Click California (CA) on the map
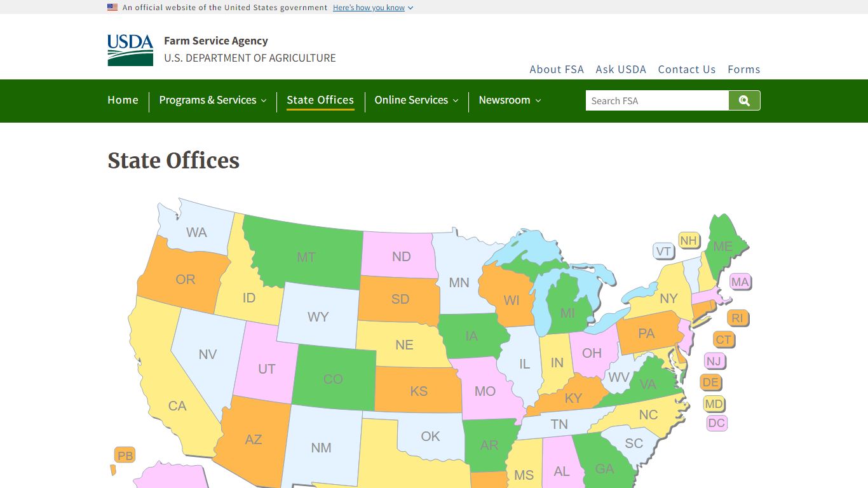The height and width of the screenshot is (488, 868). [177, 405]
